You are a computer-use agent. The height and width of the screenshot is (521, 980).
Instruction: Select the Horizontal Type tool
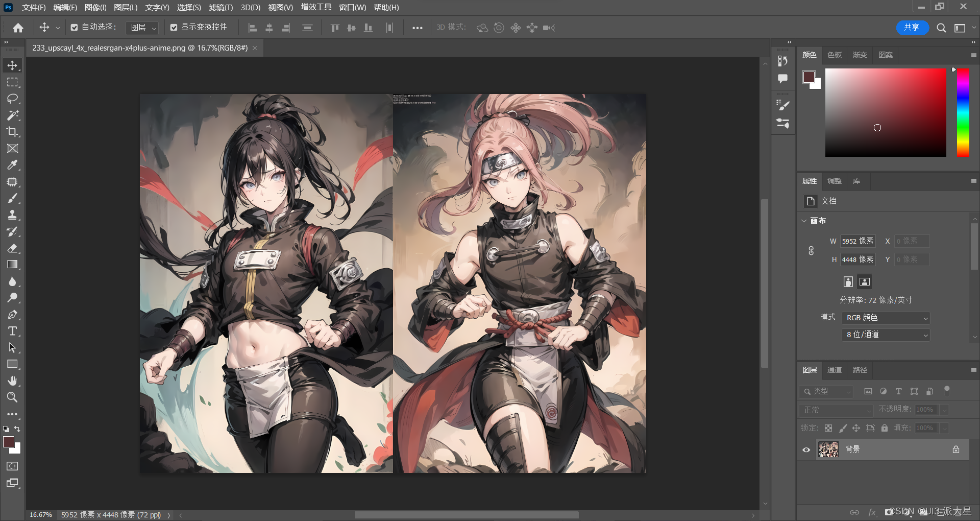(12, 331)
